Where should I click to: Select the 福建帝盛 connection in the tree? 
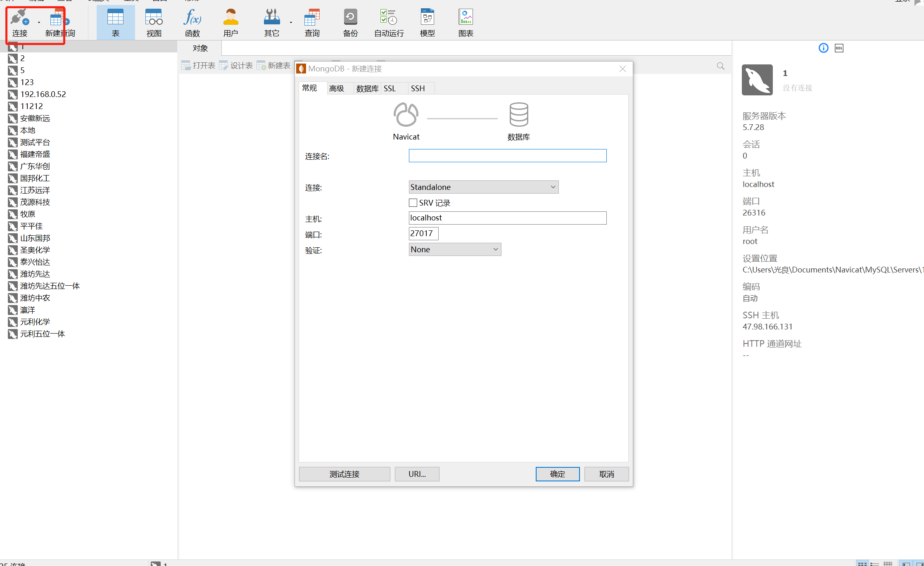(35, 154)
